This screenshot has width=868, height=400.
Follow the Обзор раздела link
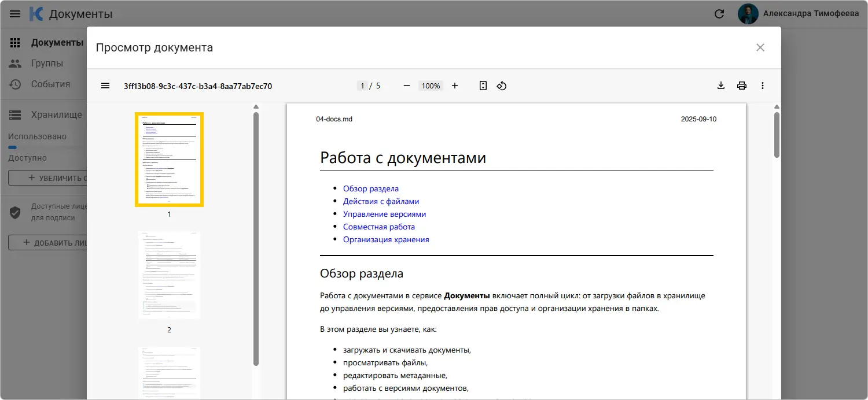click(370, 188)
